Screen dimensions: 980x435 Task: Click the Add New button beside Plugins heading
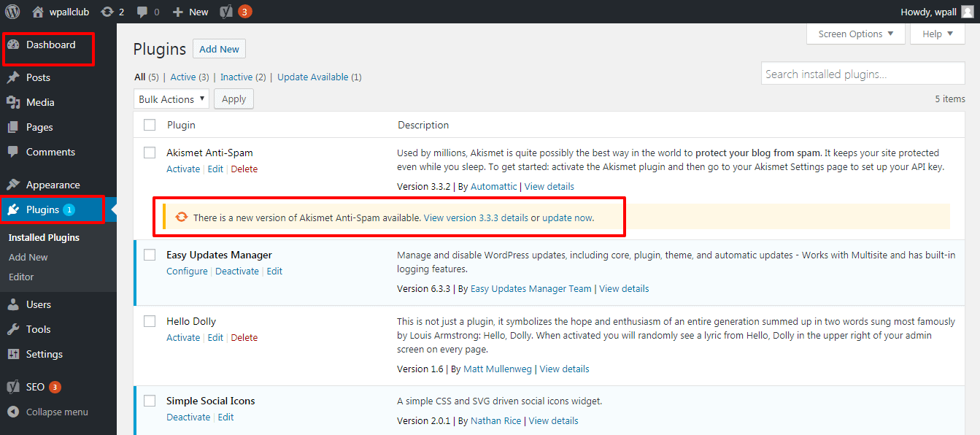(219, 49)
